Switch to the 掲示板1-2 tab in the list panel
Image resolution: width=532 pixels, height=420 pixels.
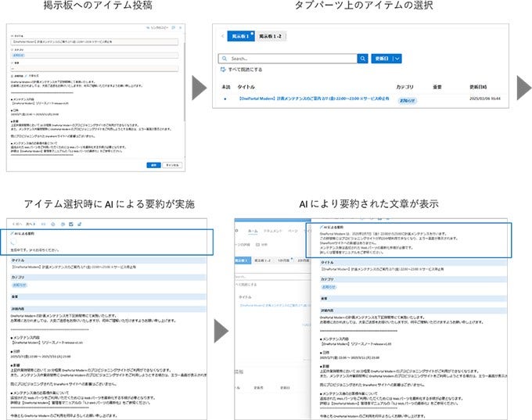coord(271,36)
